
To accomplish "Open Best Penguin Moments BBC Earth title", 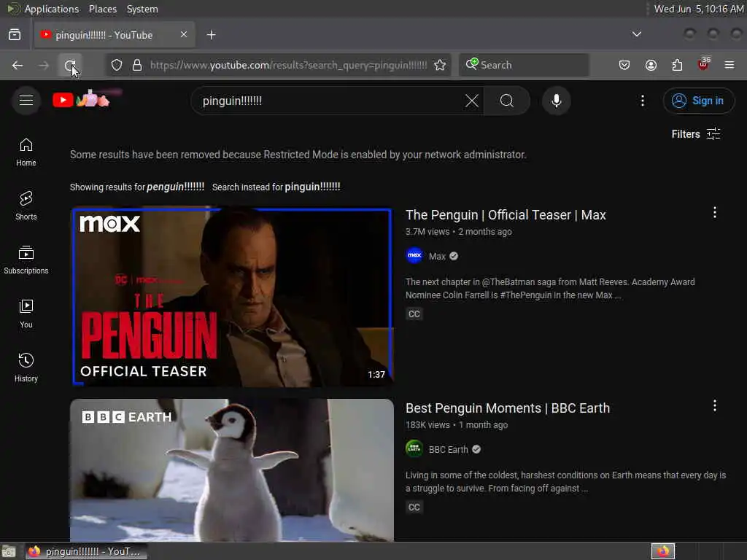I will (508, 408).
